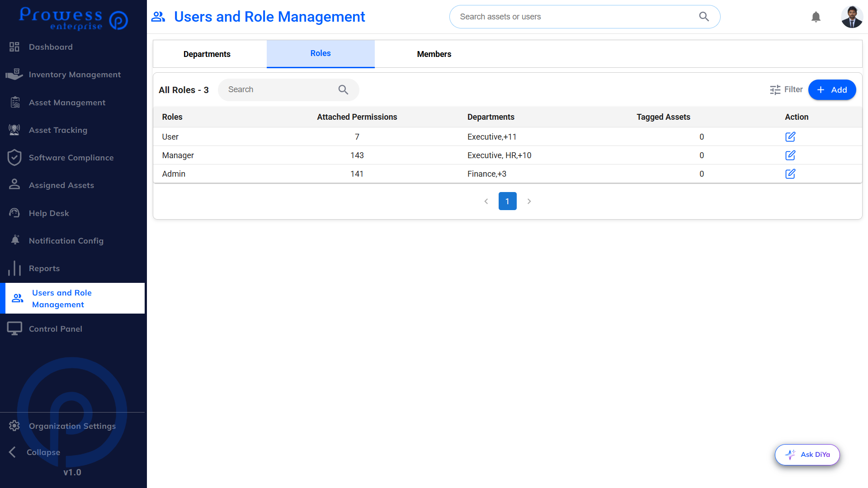Edit the Manager role
The width and height of the screenshot is (868, 488).
pos(790,155)
